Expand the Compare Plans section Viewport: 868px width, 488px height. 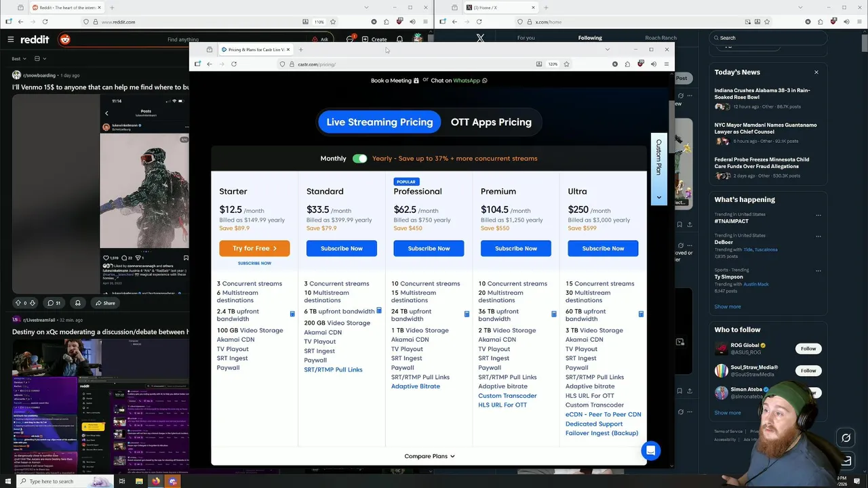429,456
